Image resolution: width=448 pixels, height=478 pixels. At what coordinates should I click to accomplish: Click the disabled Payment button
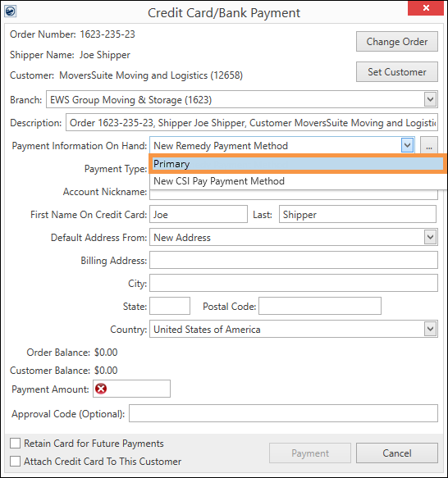click(310, 453)
